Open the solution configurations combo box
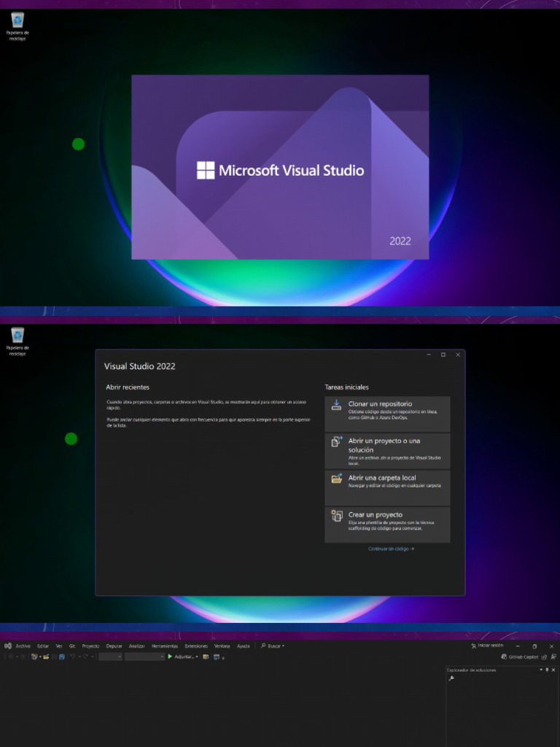This screenshot has width=560, height=747. (x=111, y=657)
